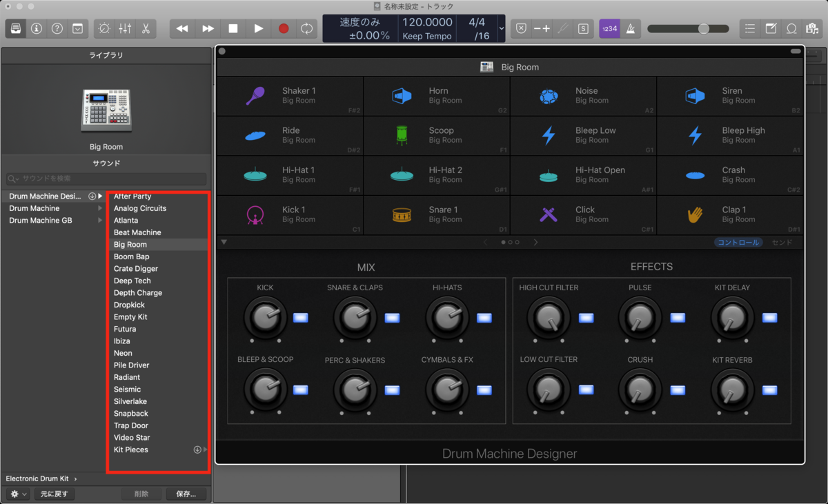Click the Big Room drum machine thumbnail
828x504 pixels.
(x=106, y=110)
